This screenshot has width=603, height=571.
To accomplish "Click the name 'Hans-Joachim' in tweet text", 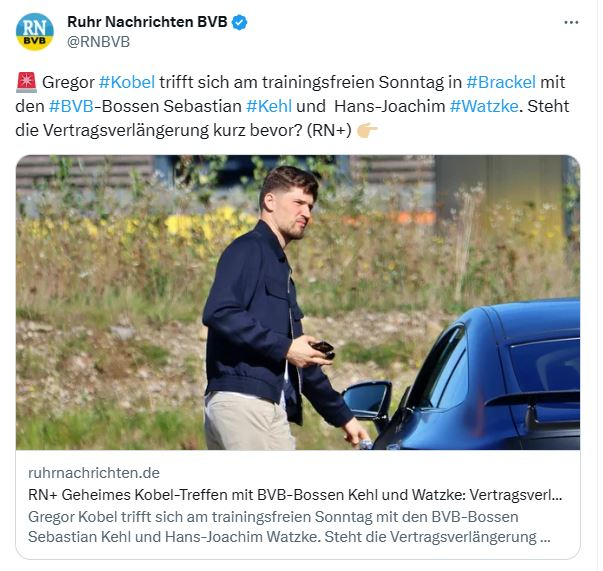I will [x=390, y=106].
